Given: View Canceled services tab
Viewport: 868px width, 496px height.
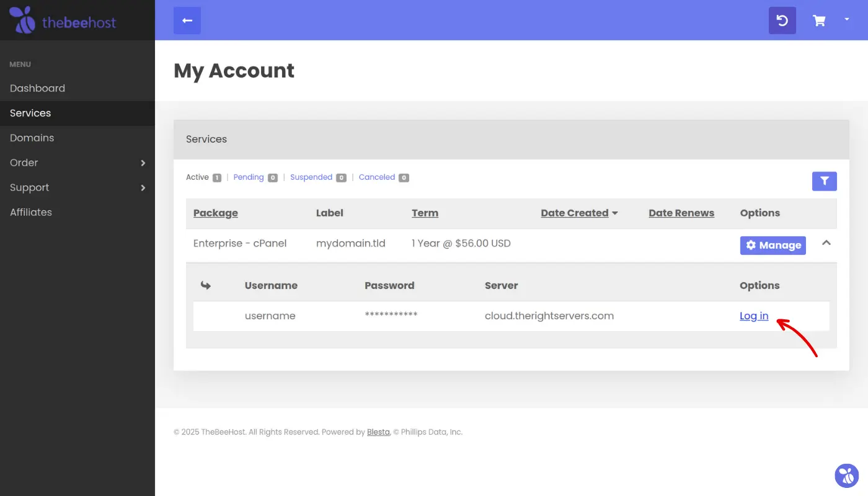Looking at the screenshot, I should [x=377, y=177].
